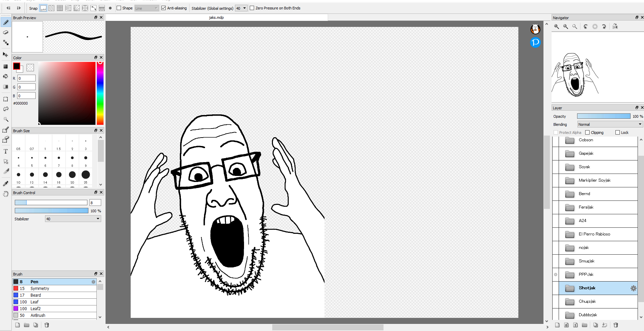The height and width of the screenshot is (331, 644).
Task: Choose the Text tool
Action: pyautogui.click(x=6, y=151)
